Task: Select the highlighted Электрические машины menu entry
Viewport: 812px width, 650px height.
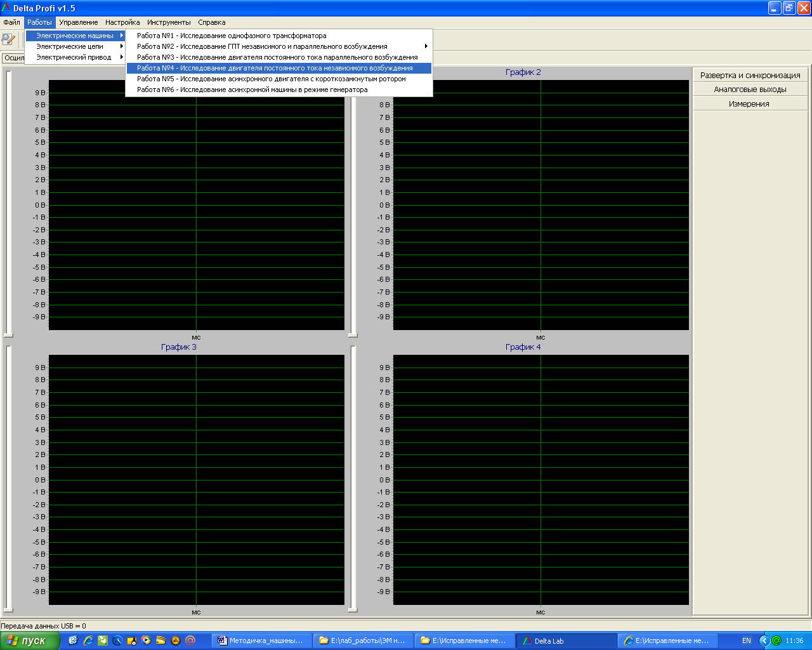Action: pos(75,36)
